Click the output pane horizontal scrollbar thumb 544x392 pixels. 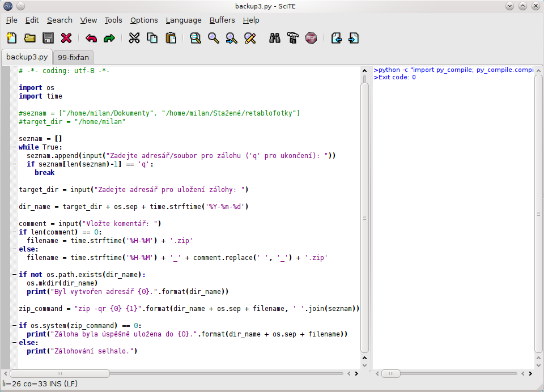coord(391,374)
